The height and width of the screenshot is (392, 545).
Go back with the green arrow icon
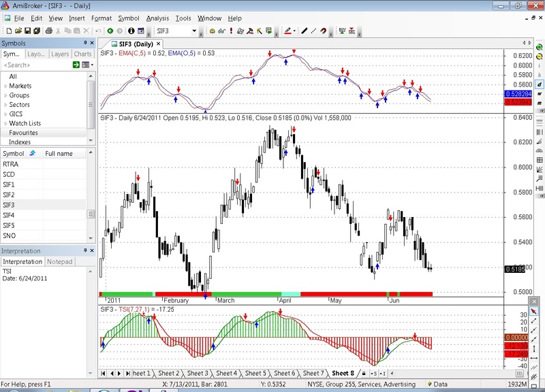[x=110, y=31]
